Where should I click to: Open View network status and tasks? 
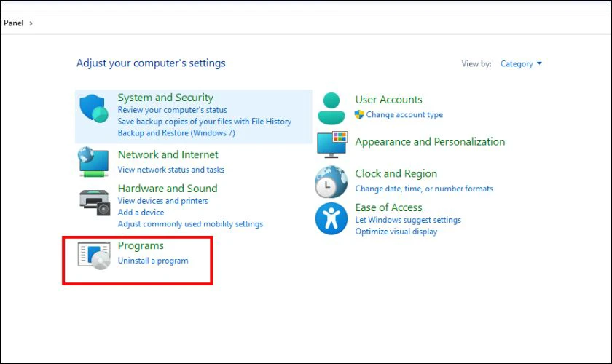click(x=171, y=170)
